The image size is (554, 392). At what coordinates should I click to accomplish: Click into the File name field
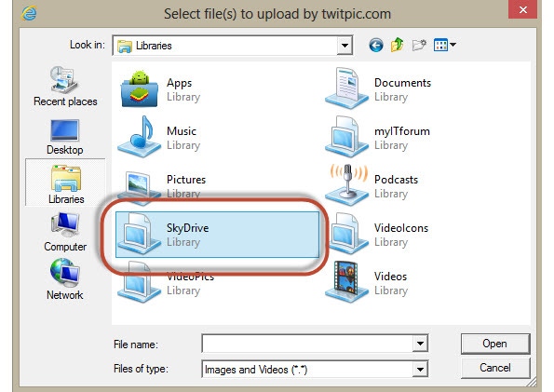pos(307,344)
